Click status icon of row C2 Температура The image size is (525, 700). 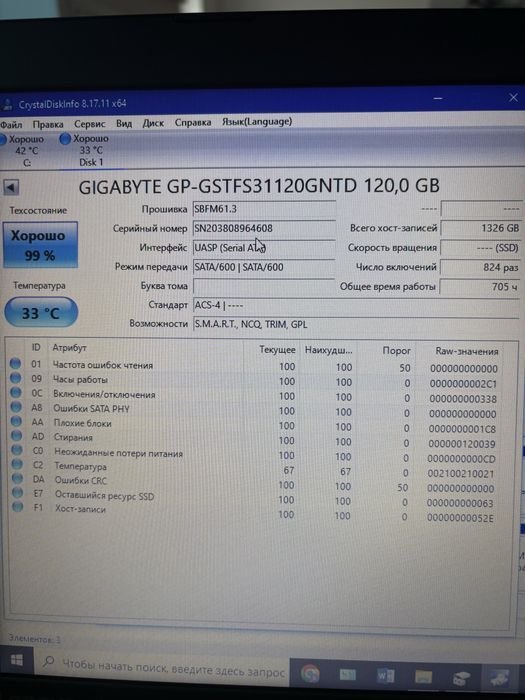[x=17, y=464]
